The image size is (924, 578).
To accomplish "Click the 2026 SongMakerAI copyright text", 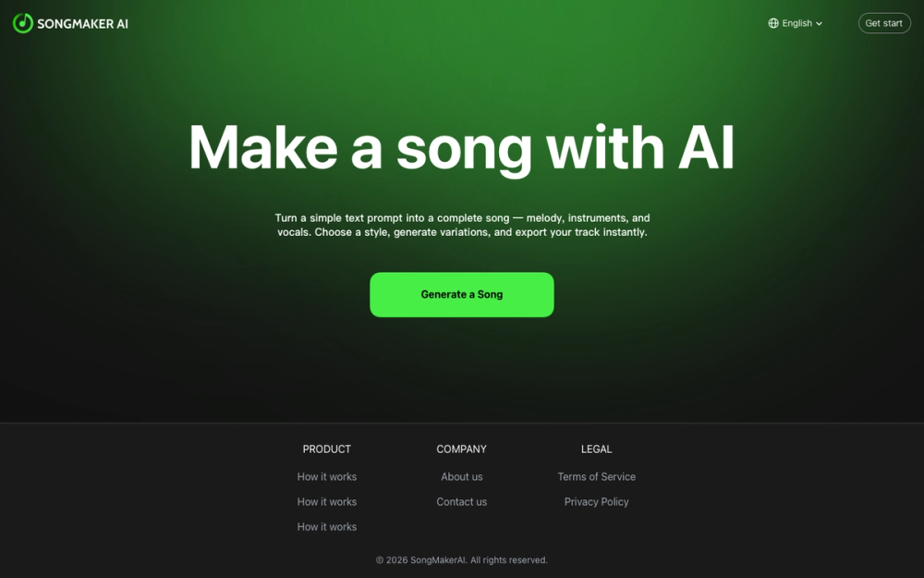I will [x=461, y=560].
